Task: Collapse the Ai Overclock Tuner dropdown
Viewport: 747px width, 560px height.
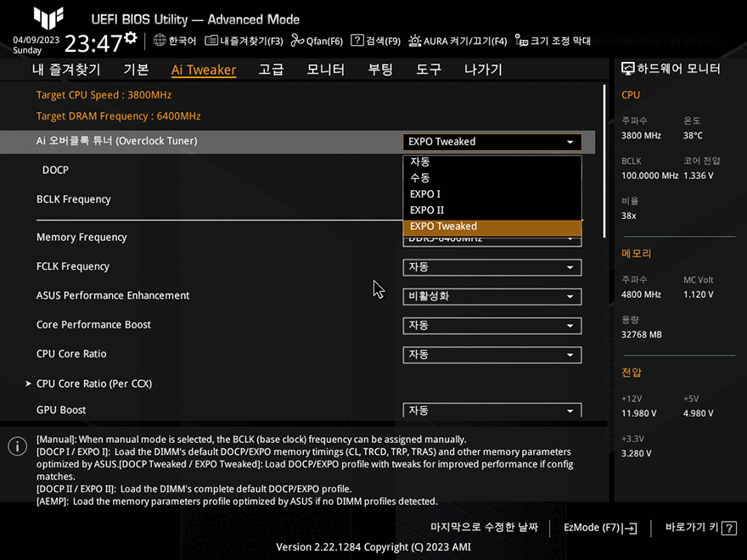Action: [x=492, y=142]
